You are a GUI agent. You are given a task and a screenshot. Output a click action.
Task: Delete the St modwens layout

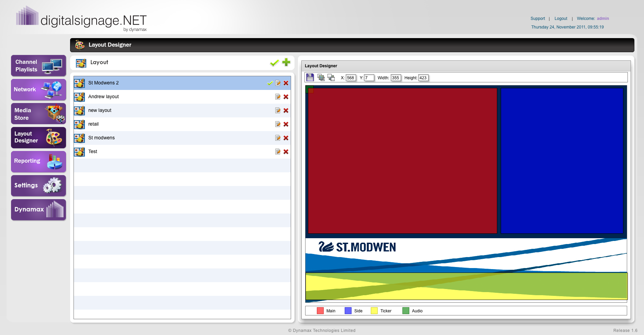286,138
